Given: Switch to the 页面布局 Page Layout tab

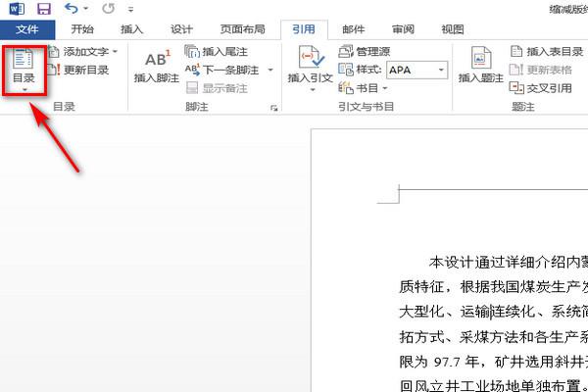Looking at the screenshot, I should click(x=242, y=29).
